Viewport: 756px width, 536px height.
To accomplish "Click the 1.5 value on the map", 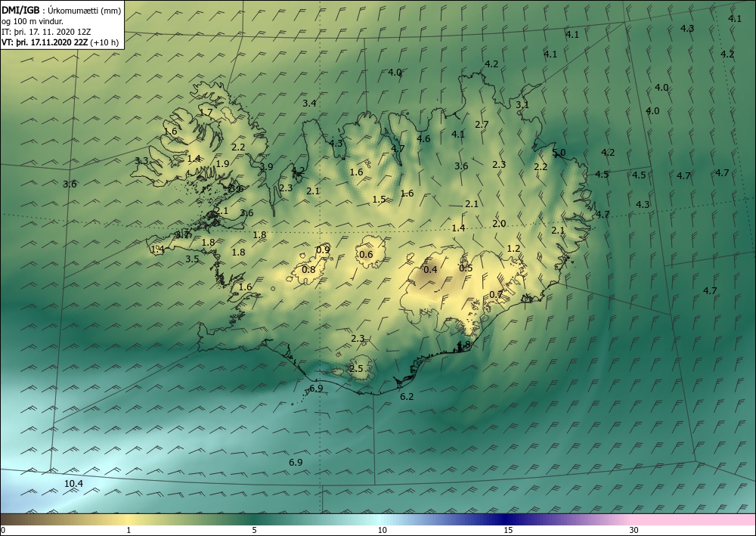I will [x=379, y=199].
